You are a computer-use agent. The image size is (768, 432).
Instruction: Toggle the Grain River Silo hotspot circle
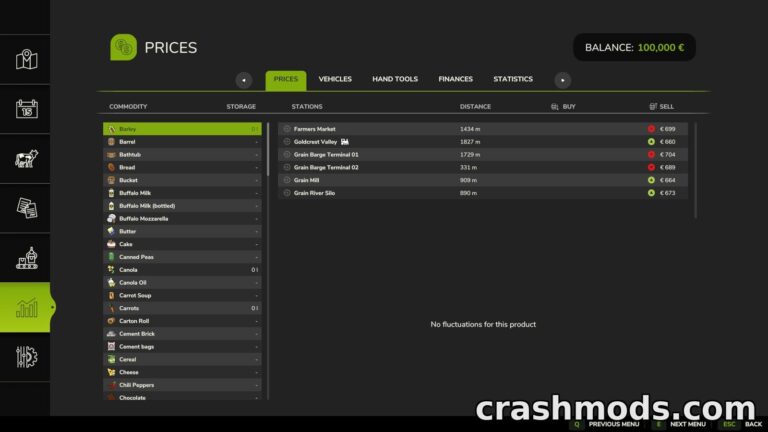[287, 193]
